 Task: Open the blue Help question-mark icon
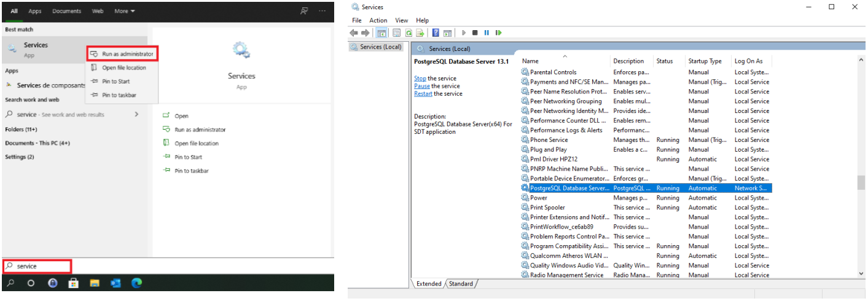[x=436, y=33]
